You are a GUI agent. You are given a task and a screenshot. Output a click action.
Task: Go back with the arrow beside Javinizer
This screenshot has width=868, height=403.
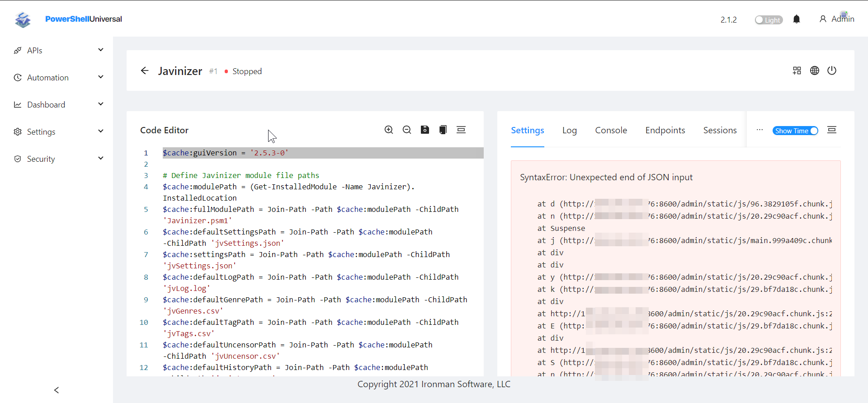click(x=145, y=70)
